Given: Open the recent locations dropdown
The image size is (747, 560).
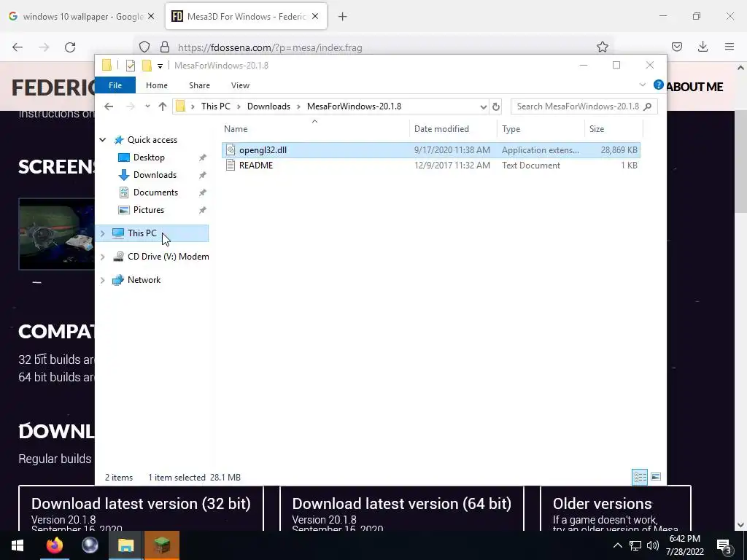Looking at the screenshot, I should point(147,106).
